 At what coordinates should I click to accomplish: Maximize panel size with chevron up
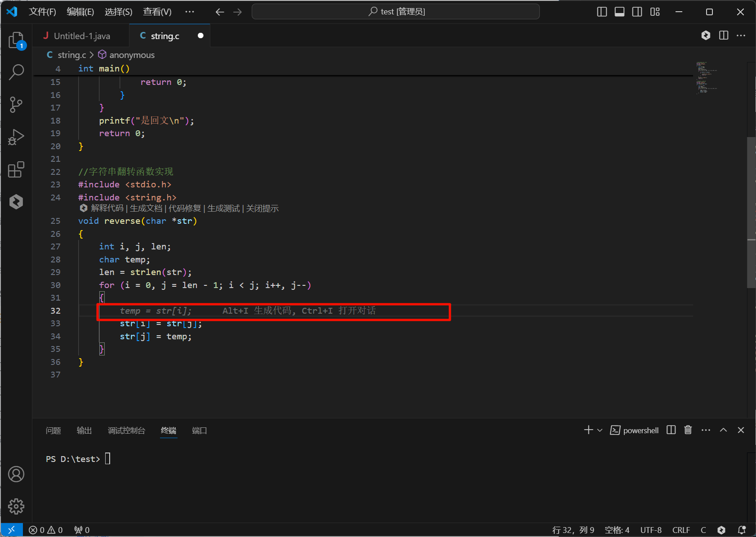pos(723,430)
